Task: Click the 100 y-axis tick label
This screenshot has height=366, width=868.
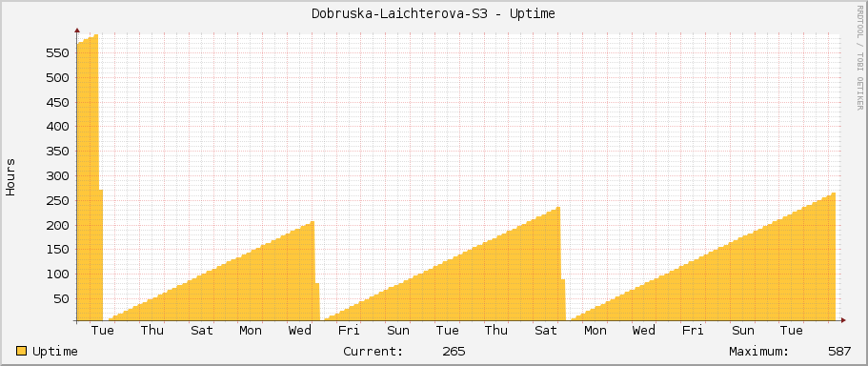Action: [x=57, y=274]
